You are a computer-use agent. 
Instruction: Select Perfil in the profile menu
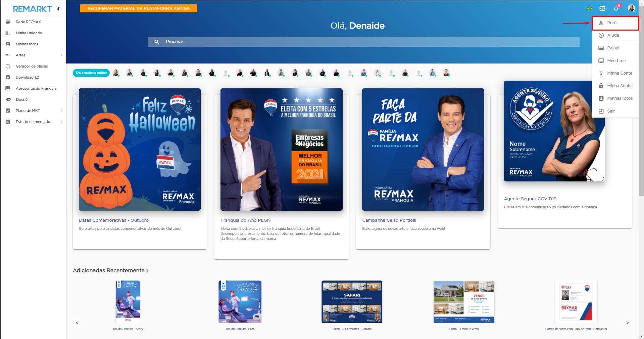coord(612,23)
